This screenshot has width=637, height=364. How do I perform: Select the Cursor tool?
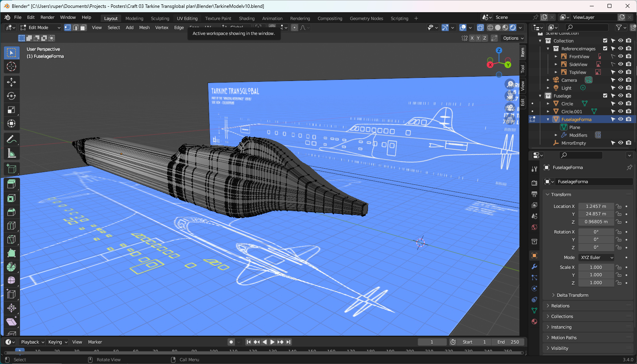tap(11, 66)
